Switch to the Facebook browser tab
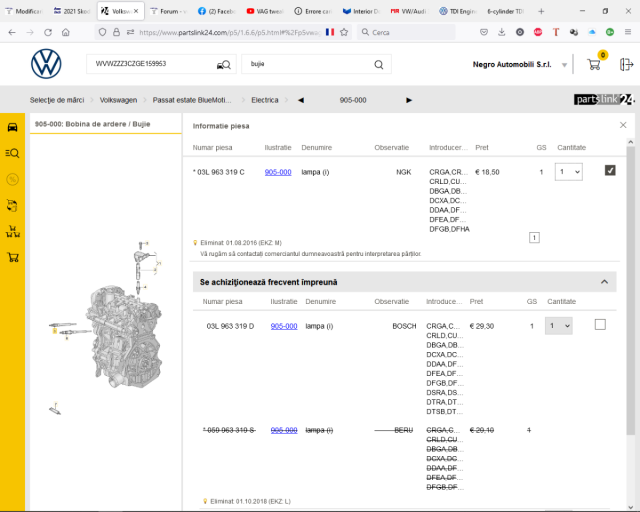This screenshot has width=640, height=512. pyautogui.click(x=216, y=11)
